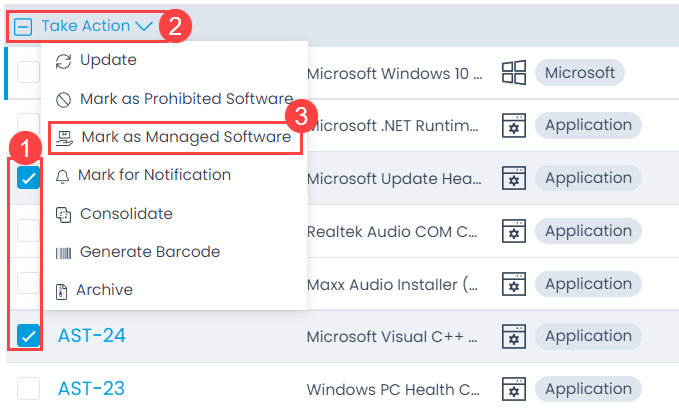Viewport: 679px width, 413px height.
Task: Open the AST-23 asset link
Action: point(91,388)
